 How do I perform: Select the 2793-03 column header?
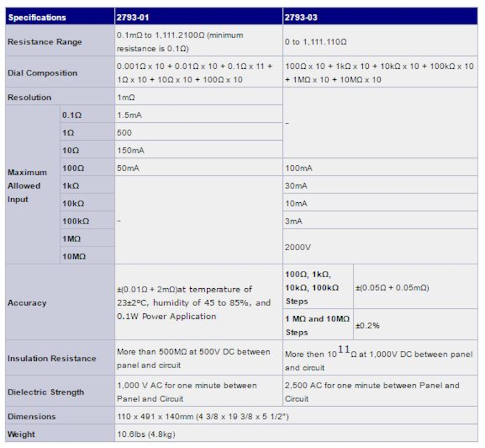point(301,17)
